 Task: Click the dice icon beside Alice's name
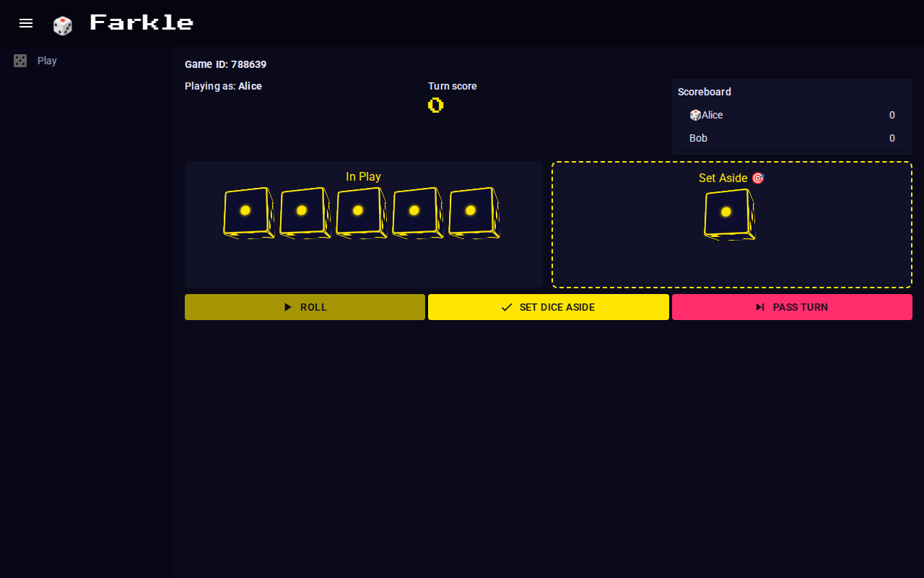[x=695, y=115]
